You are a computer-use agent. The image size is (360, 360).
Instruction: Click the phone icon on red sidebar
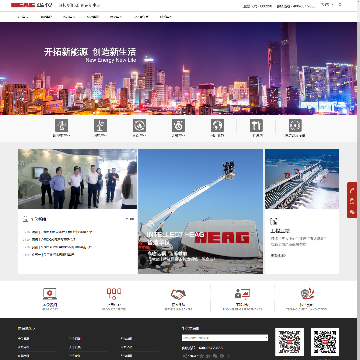click(352, 191)
